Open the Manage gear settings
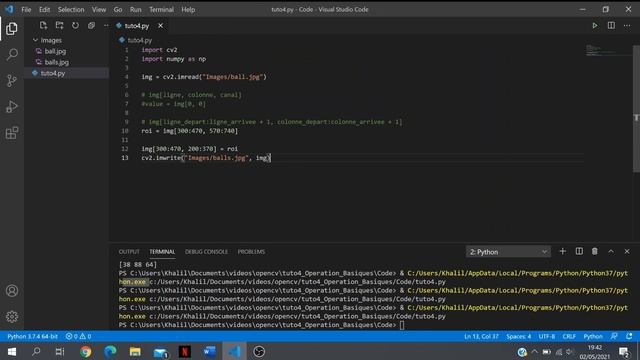 pos(12,316)
